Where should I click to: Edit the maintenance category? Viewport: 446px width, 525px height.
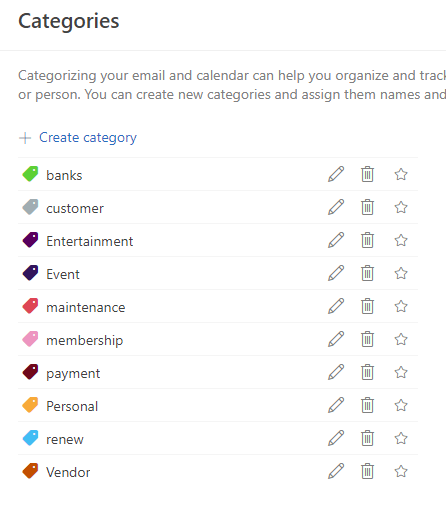pos(336,306)
